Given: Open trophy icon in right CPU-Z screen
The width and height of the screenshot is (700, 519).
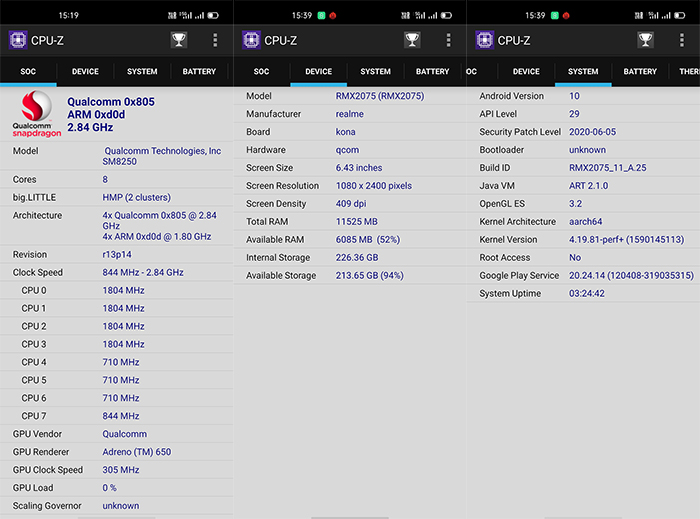Looking at the screenshot, I should pyautogui.click(x=645, y=40).
